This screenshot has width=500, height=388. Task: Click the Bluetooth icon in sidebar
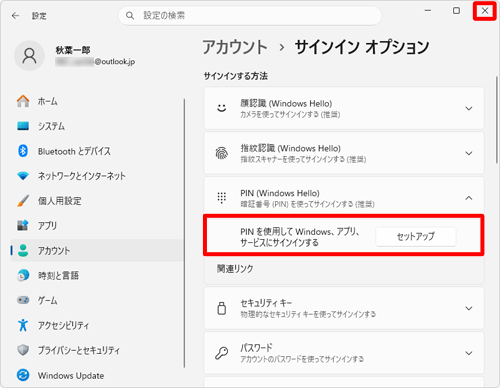[x=23, y=151]
